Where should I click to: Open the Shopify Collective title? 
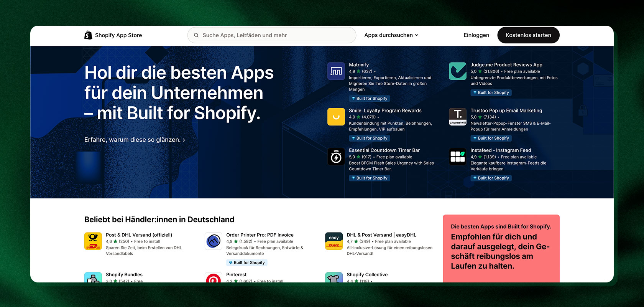[367, 275]
